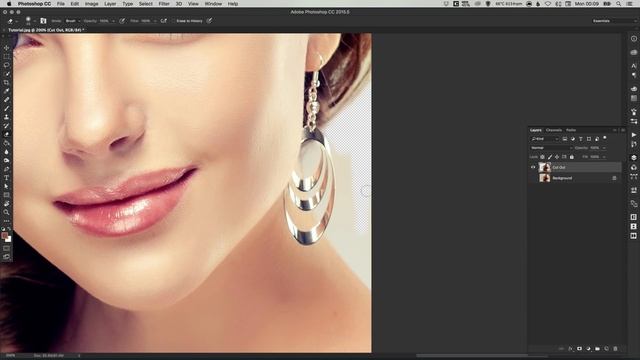Toggle smart object layer filter

coord(597,139)
